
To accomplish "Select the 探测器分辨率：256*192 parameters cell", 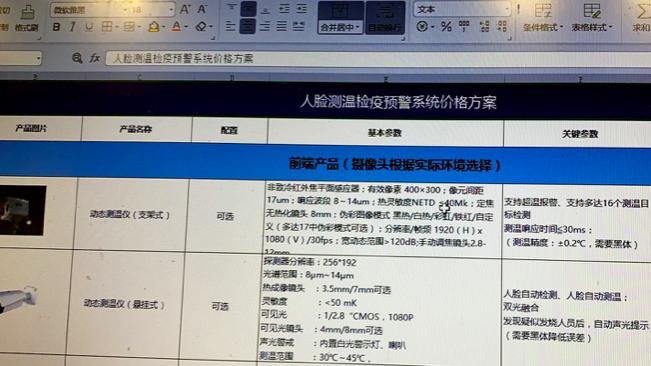I will tap(380, 309).
